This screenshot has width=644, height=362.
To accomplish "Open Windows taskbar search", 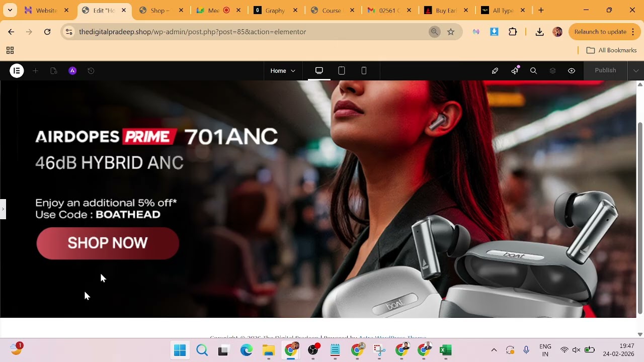I will 202,350.
